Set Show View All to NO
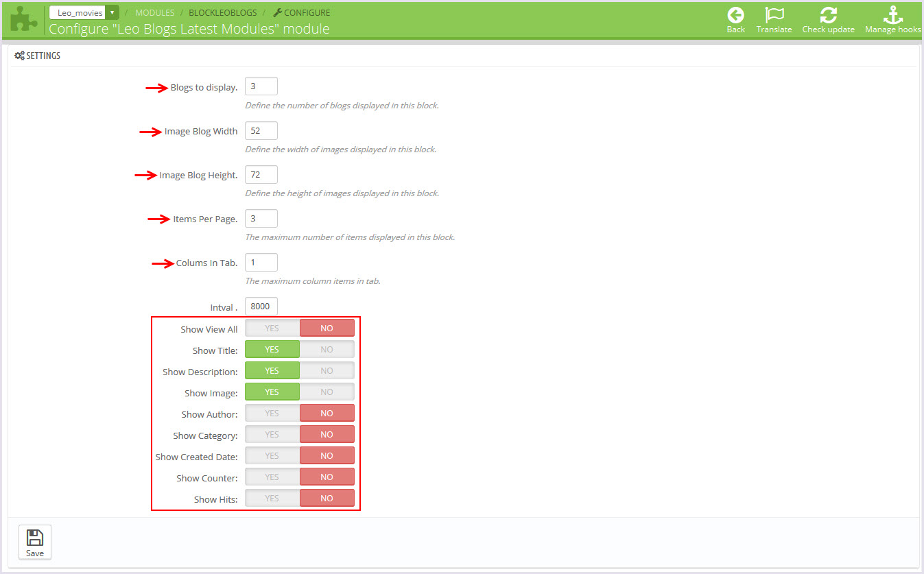 click(327, 328)
